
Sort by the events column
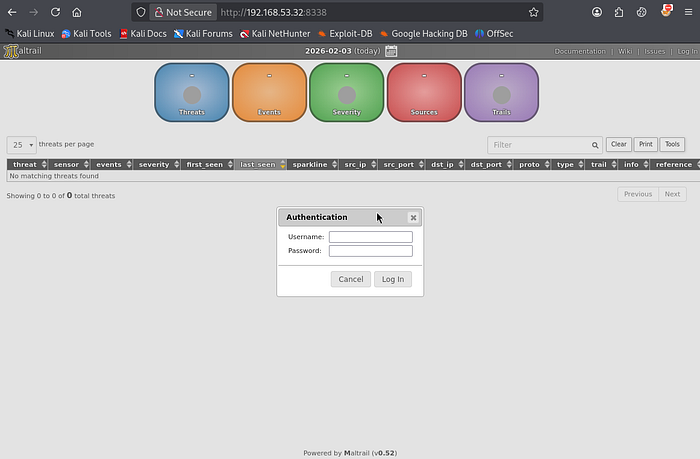(x=112, y=164)
